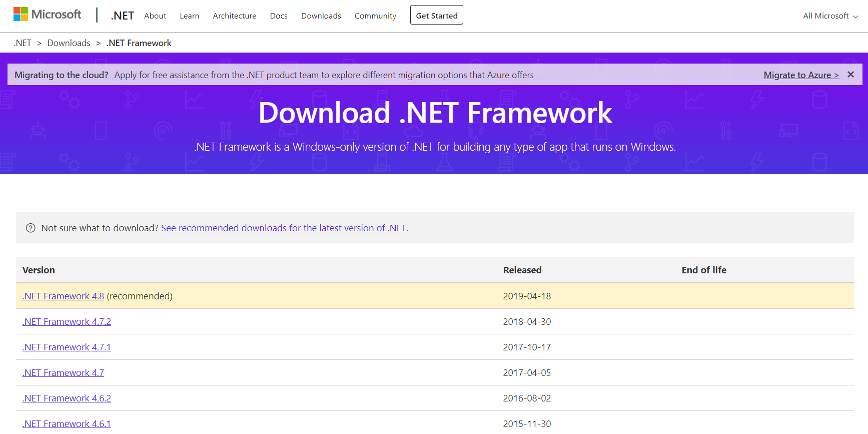Viewport: 868px width, 434px height.
Task: Open the About menu item
Action: point(155,16)
